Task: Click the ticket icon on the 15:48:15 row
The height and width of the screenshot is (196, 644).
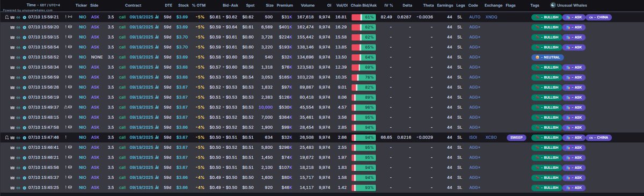Action: pos(12,118)
